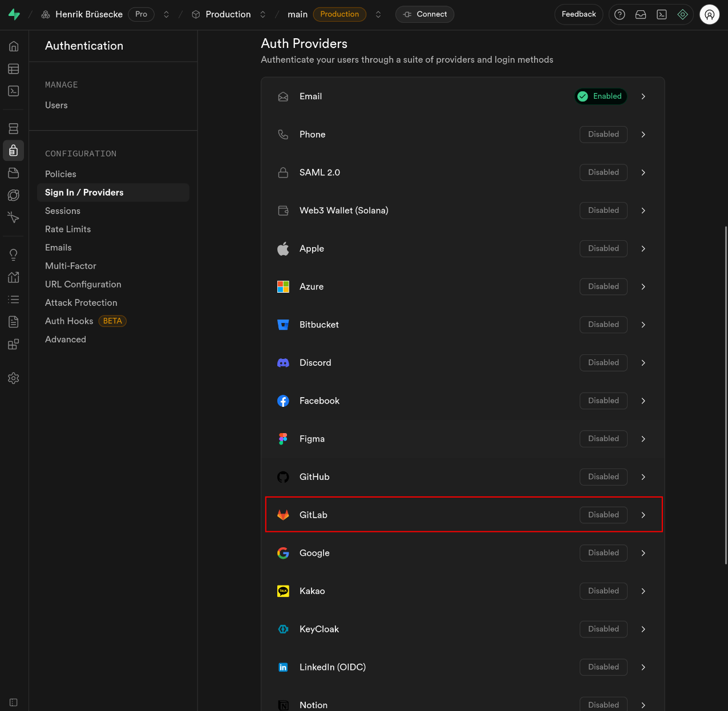
Task: Go to the Rate Limits configuration page
Action: point(68,229)
